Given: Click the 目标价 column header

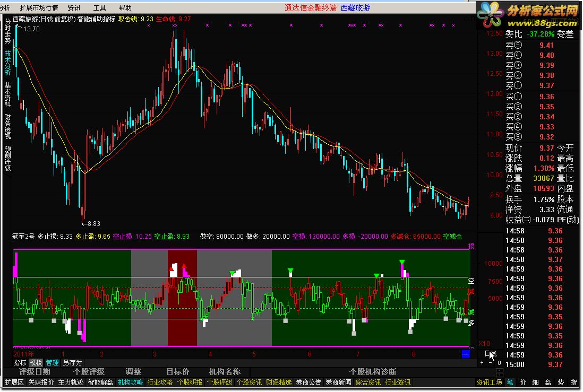Looking at the screenshot, I should (x=178, y=372).
